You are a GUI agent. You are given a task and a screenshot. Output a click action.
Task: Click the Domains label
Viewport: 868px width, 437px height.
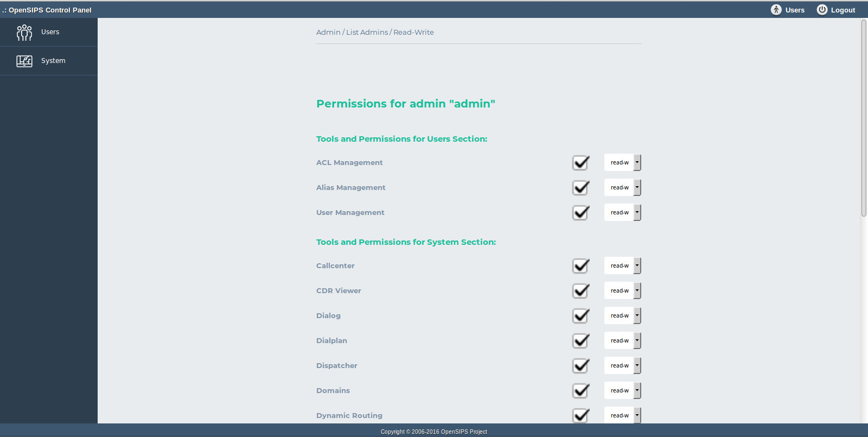[x=333, y=390]
